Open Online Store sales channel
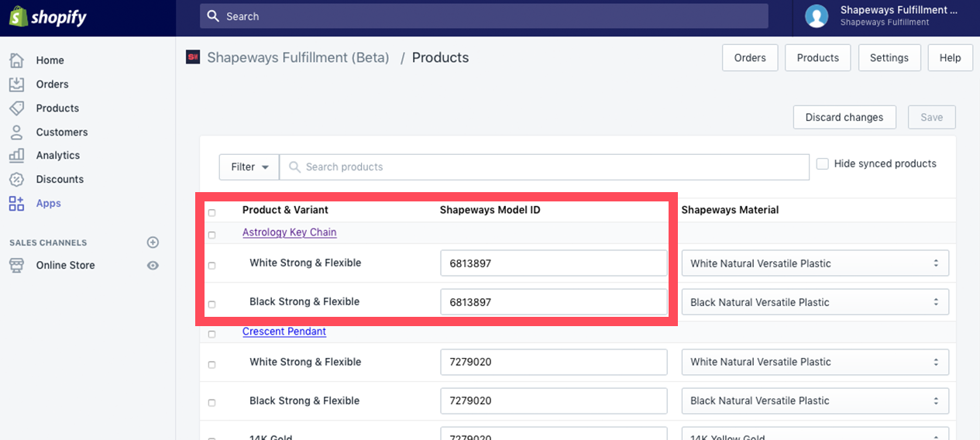Image resolution: width=980 pixels, height=440 pixels. 65,265
